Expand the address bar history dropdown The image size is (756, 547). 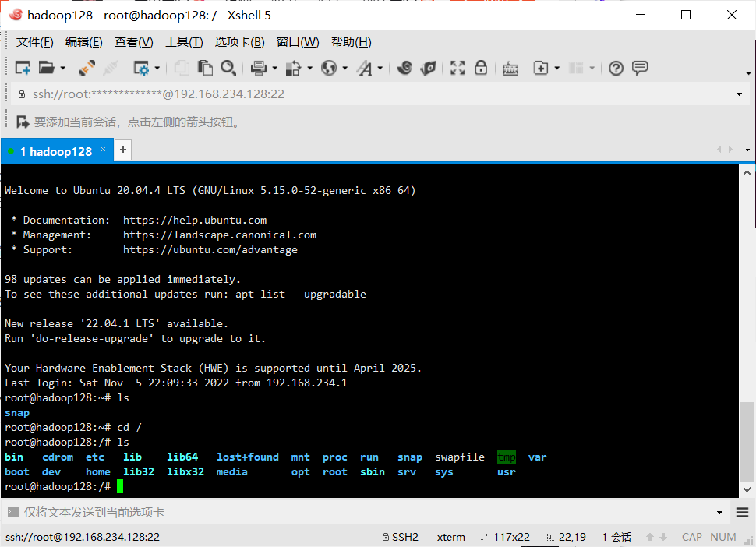click(739, 94)
